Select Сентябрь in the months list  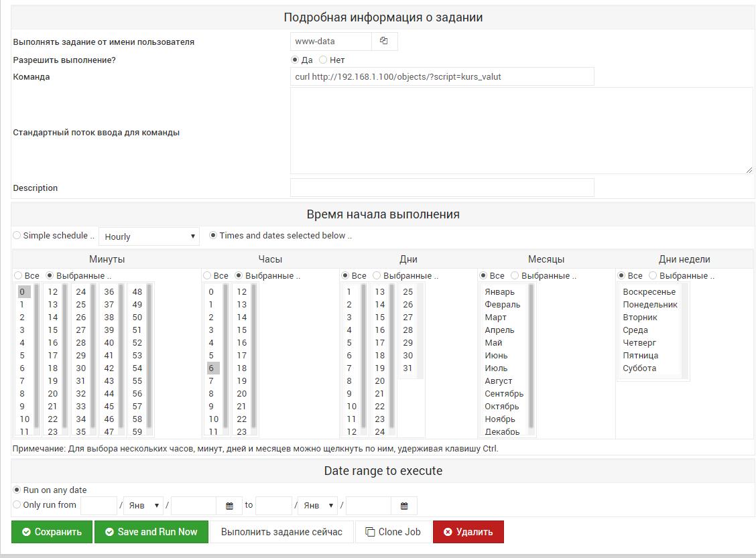point(504,394)
